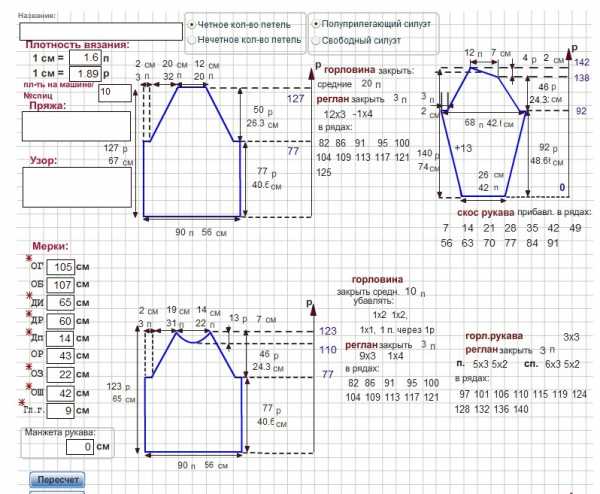The image size is (600, 494).
Task: Switch to the "Свободный силуэт" silhouette option
Action: [317, 39]
